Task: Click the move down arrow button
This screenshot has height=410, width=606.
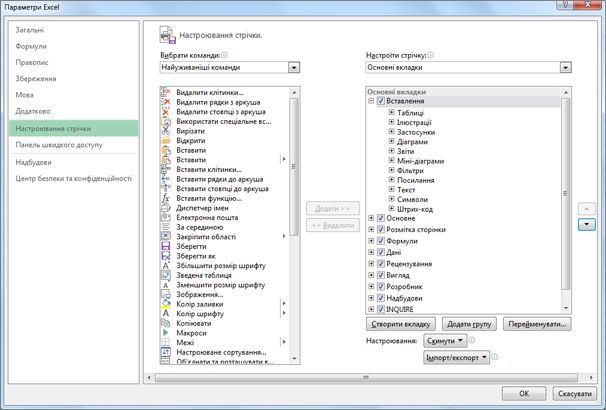Action: (x=587, y=225)
